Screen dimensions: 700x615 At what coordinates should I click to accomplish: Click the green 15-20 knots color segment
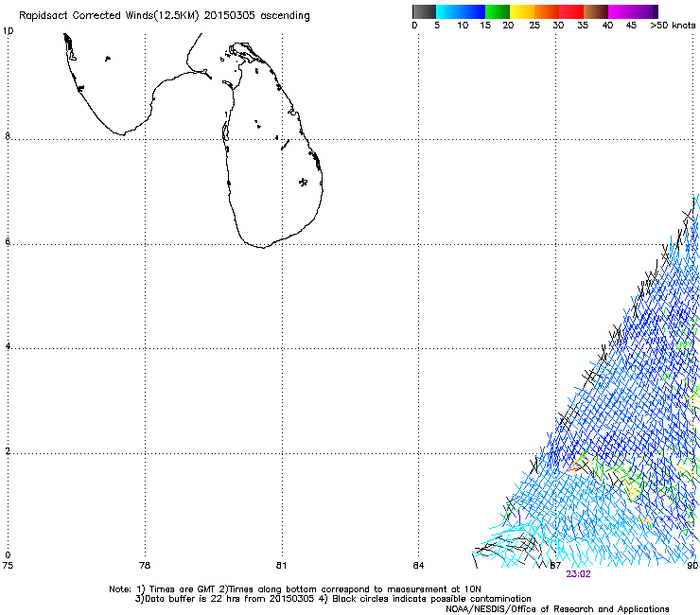(498, 11)
